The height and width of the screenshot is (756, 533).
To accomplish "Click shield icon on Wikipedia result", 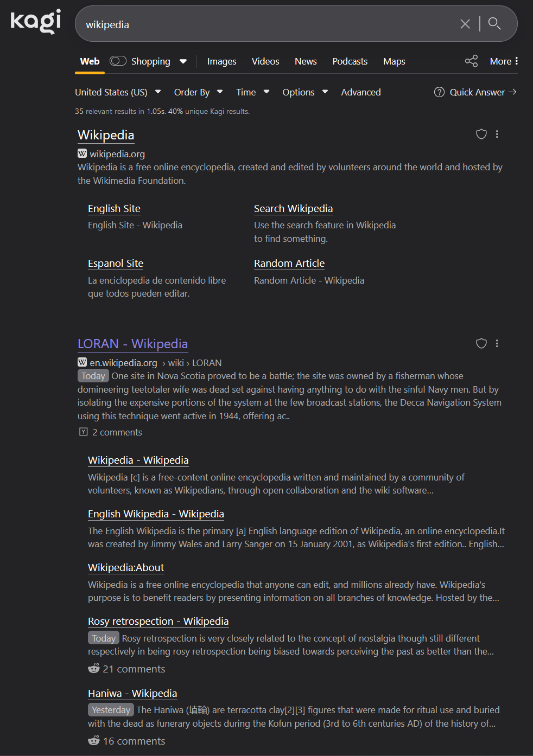I will tap(481, 134).
